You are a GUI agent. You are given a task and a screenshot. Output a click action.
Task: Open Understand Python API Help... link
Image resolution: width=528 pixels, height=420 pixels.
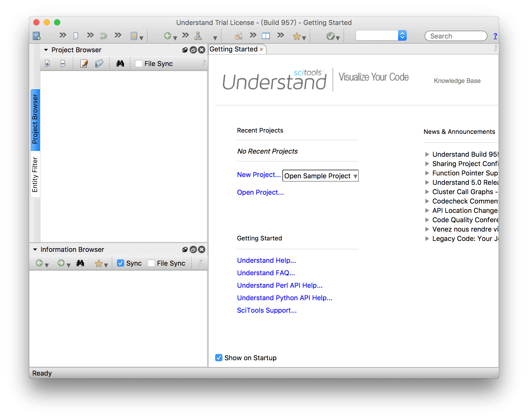pyautogui.click(x=285, y=298)
